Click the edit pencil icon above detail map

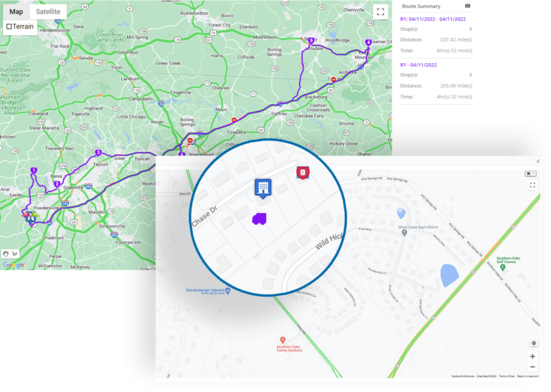[x=537, y=161]
